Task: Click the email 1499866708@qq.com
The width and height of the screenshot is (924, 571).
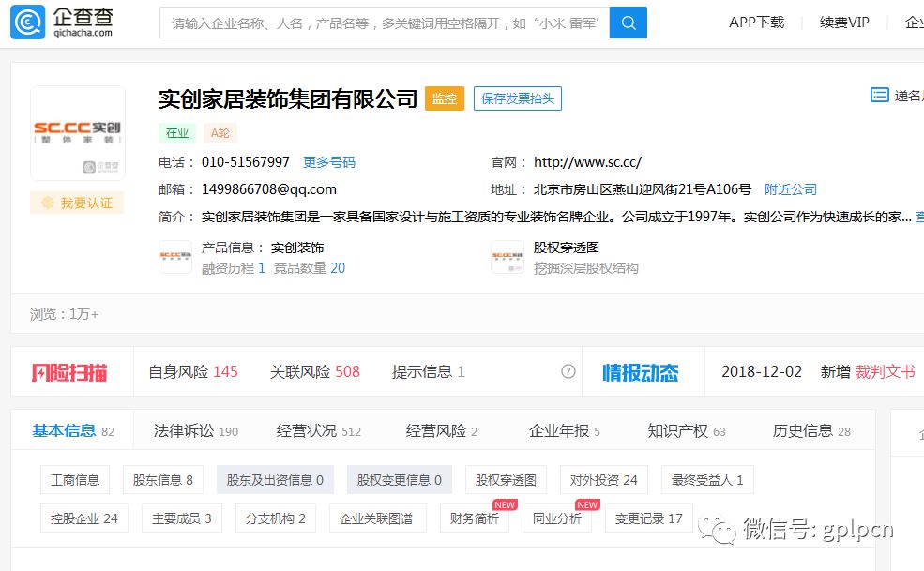Action: pyautogui.click(x=269, y=189)
